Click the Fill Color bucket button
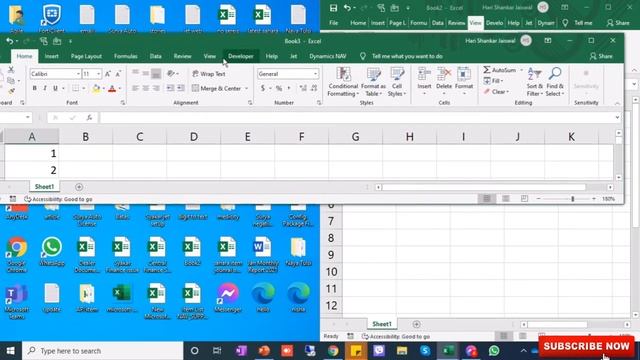Image resolution: width=640 pixels, height=360 pixels. [96, 89]
